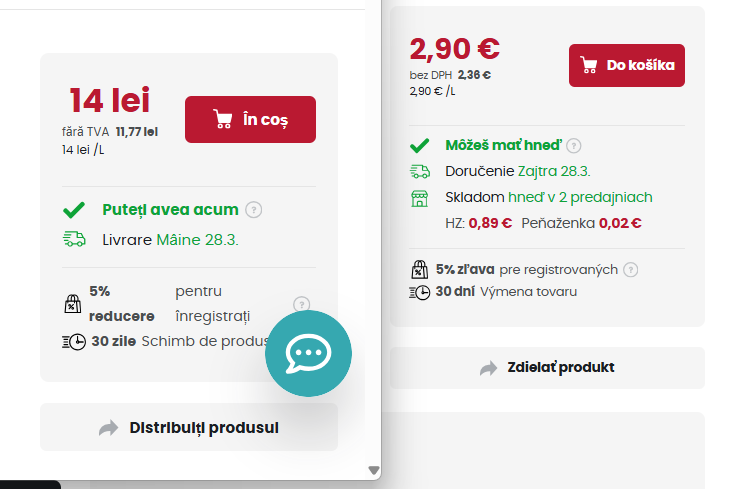Click the delivery truck icon beside Doručenie

[420, 172]
